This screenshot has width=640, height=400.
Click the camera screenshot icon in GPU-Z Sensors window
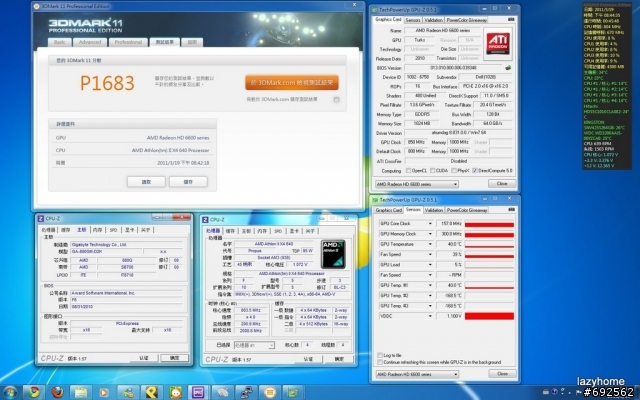click(511, 210)
